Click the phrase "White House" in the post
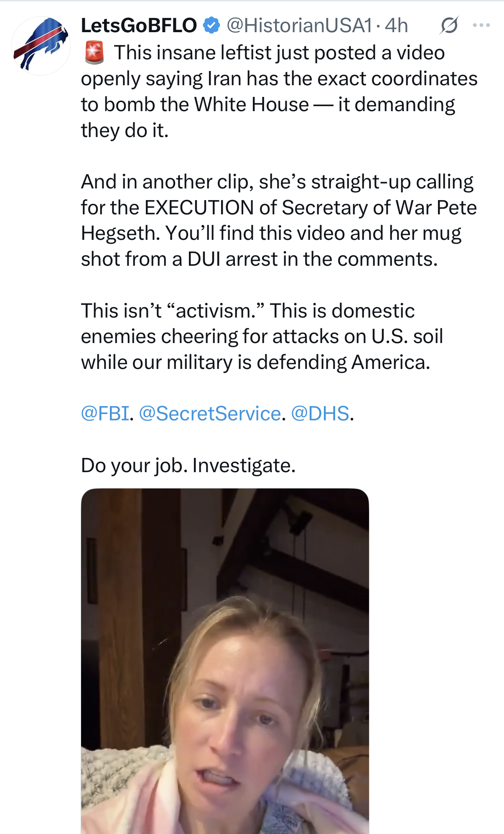Image resolution: width=504 pixels, height=834 pixels. pyautogui.click(x=252, y=104)
